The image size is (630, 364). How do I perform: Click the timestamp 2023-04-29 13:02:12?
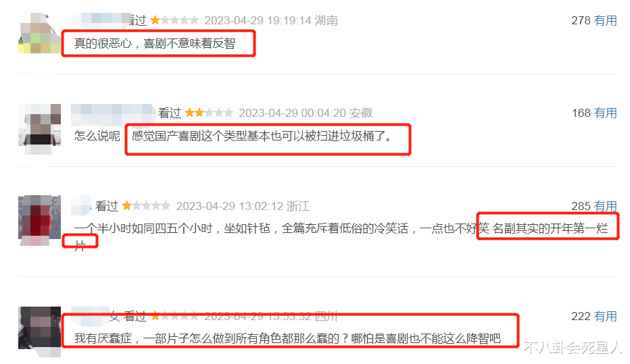pos(229,206)
